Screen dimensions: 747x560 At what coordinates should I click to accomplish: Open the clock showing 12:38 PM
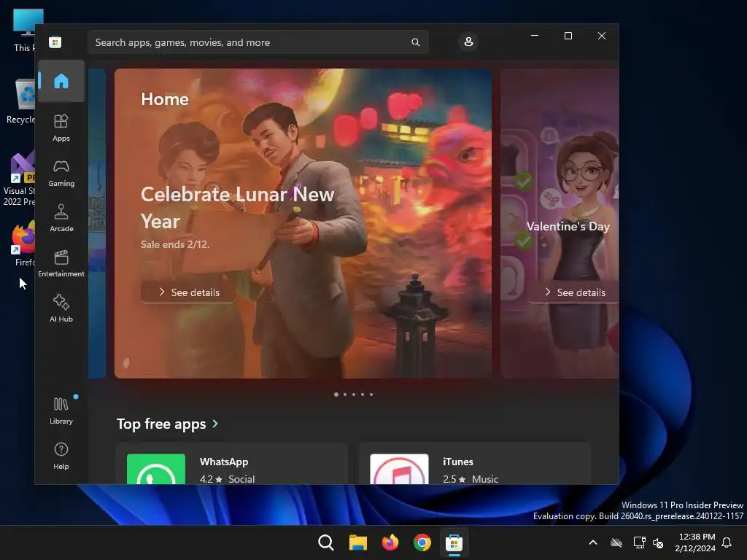pos(695,542)
